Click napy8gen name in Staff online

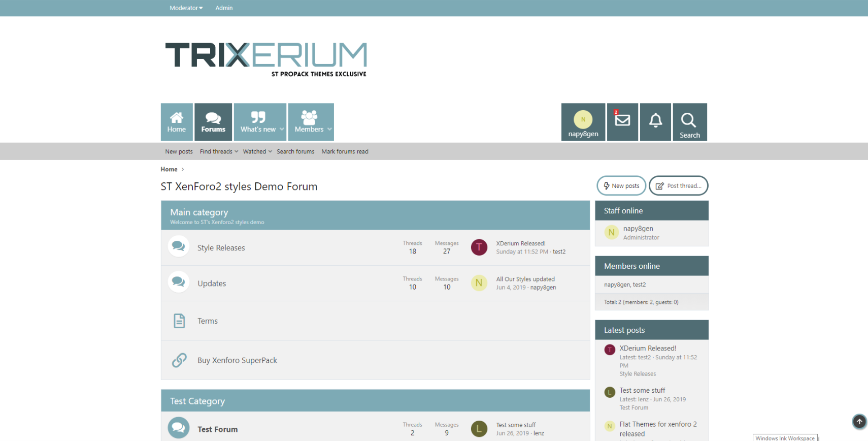click(638, 229)
